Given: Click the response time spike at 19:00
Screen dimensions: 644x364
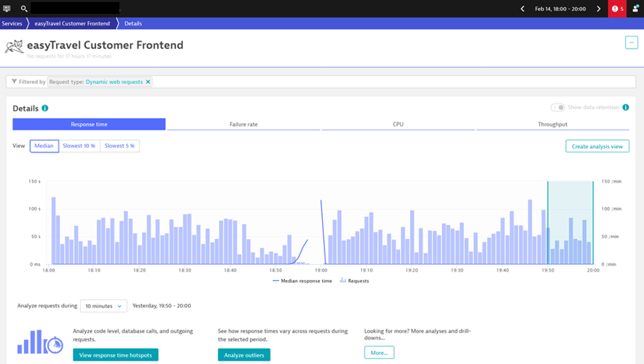Looking at the screenshot, I should [x=321, y=201].
